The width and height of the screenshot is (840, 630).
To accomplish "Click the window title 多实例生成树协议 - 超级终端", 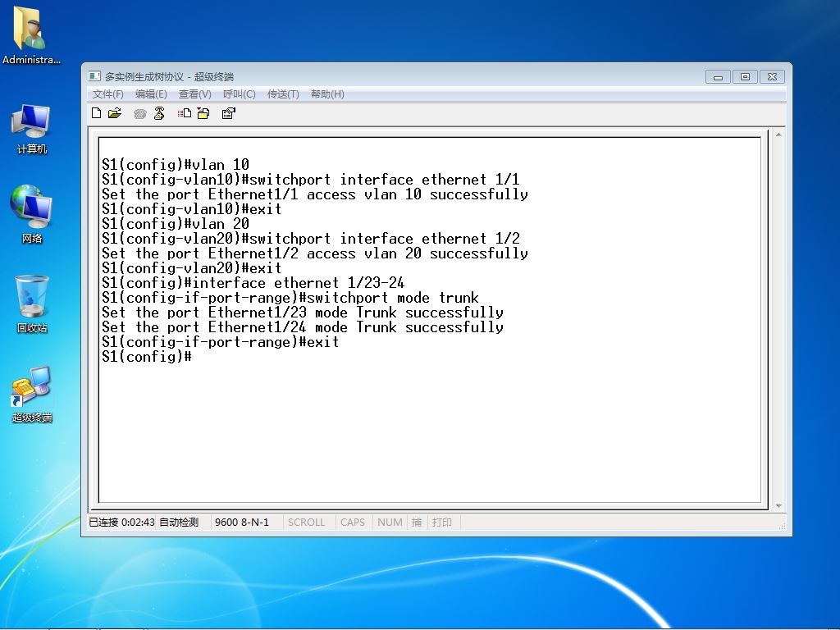I will point(169,76).
